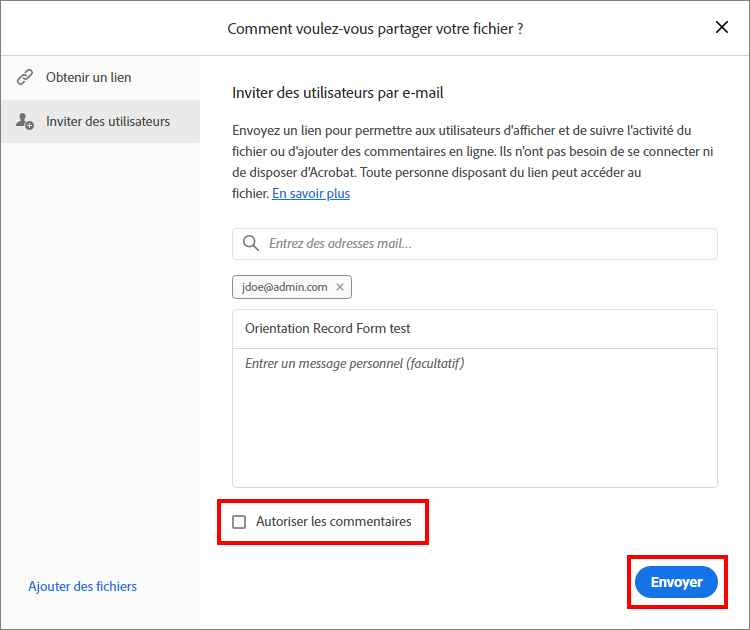The image size is (750, 630).
Task: Select the jdoe@admin.com recipient chip
Action: pos(285,287)
